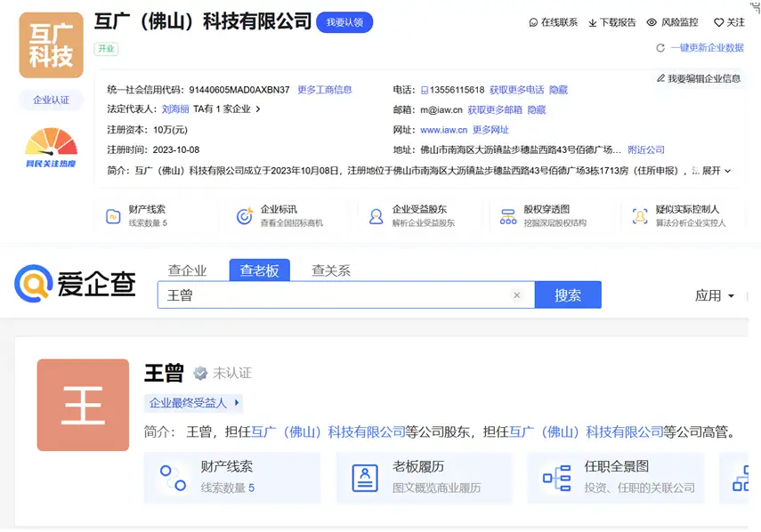Open boss 财产线索 线索数量 5 card
The image size is (761, 532).
[x=232, y=478]
